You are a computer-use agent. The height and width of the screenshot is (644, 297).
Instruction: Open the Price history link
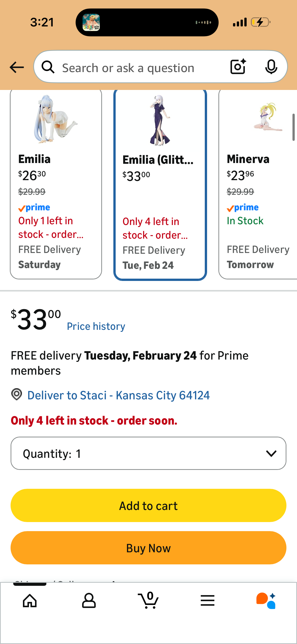(96, 326)
